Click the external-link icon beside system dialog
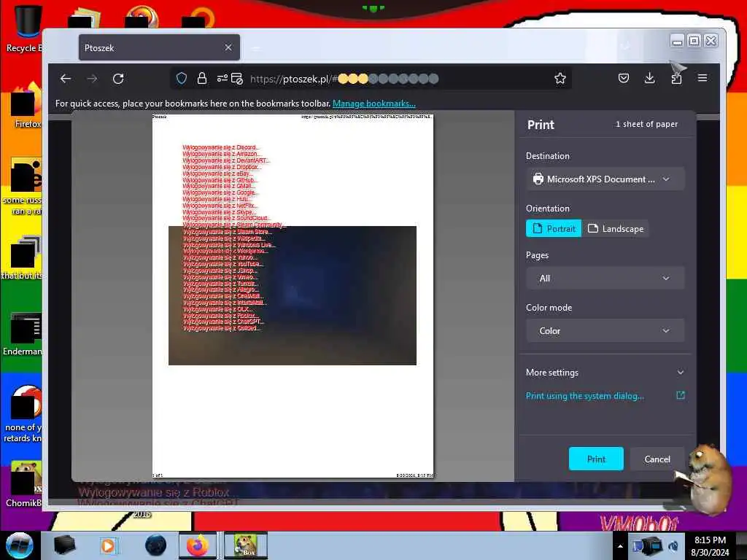747x560 pixels. pyautogui.click(x=681, y=395)
